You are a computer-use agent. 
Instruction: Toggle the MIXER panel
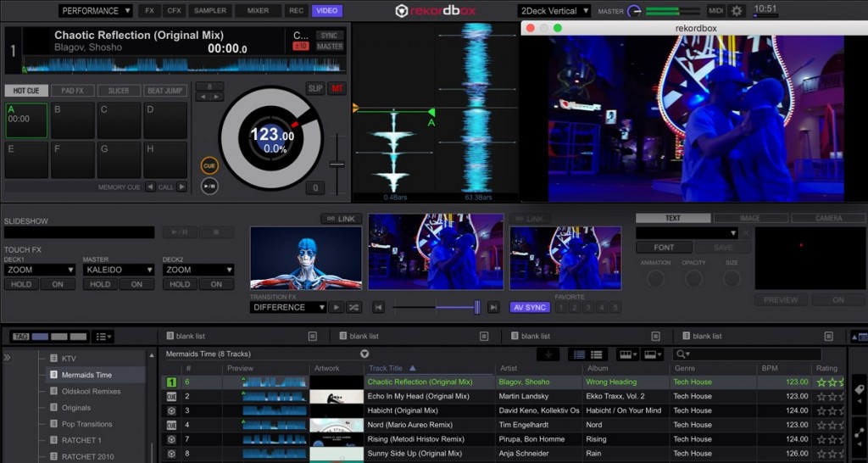point(258,10)
